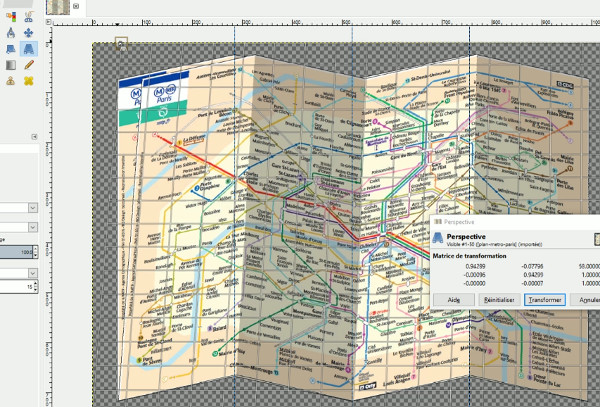Click the matrix value -0.07796
Image resolution: width=600 pixels, height=407 pixels.
pyautogui.click(x=532, y=266)
